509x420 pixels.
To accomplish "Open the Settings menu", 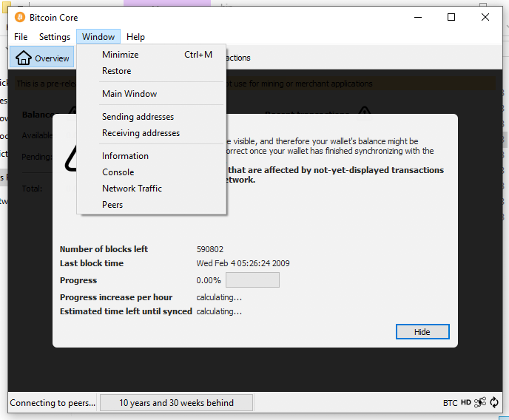I will coord(55,37).
